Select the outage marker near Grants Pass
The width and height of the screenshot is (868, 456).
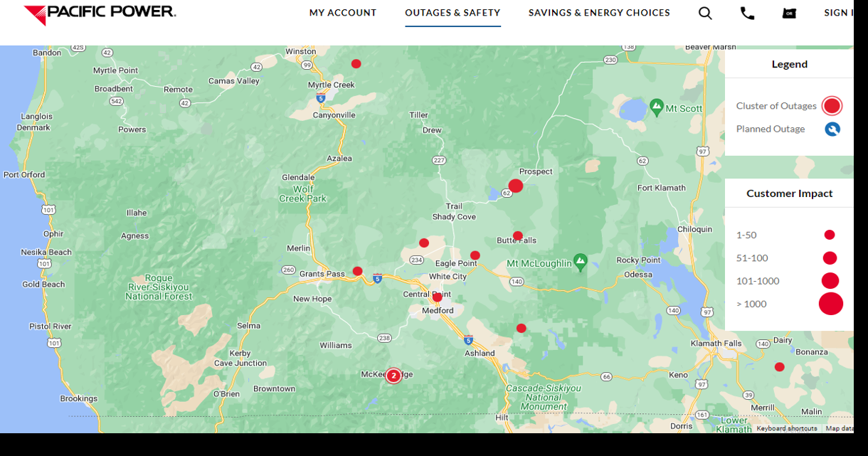coord(358,271)
